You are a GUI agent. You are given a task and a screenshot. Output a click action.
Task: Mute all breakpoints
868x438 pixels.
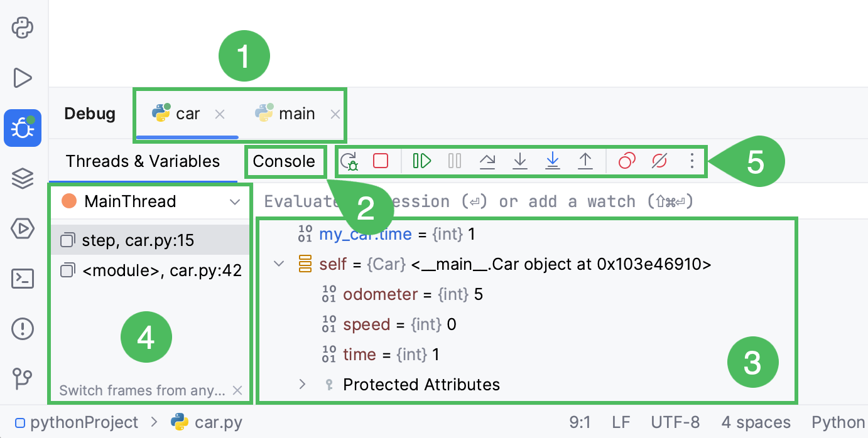pyautogui.click(x=658, y=161)
